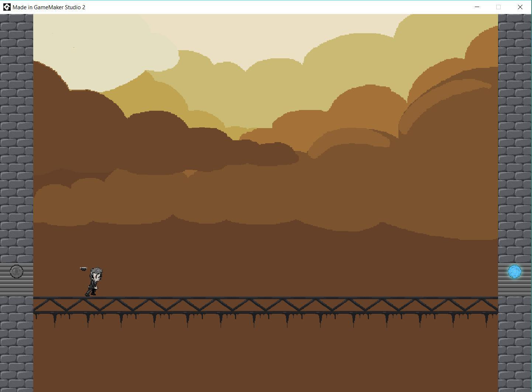Click the disabled maximize button

(498, 7)
